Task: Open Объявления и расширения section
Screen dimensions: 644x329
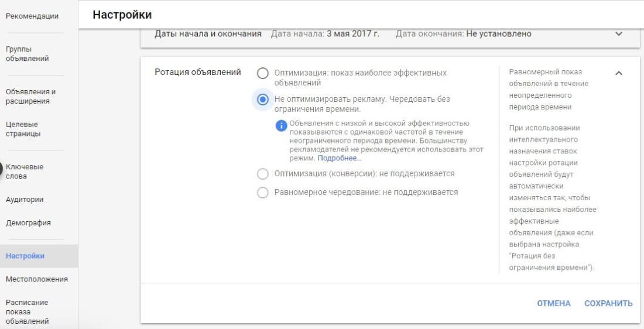Action: pos(30,97)
